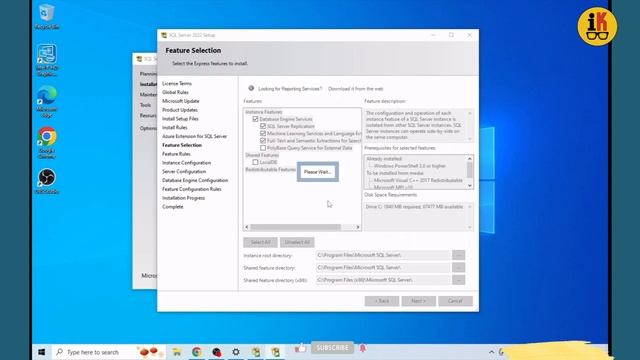The image size is (640, 360).
Task: Click the Feature Rules step
Action: [x=176, y=154]
